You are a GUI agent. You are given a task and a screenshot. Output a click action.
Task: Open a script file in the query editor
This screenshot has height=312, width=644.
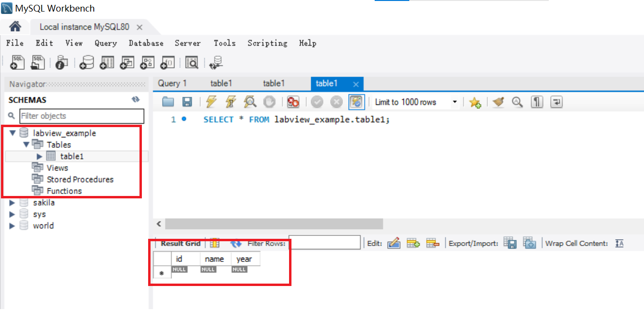click(x=168, y=102)
